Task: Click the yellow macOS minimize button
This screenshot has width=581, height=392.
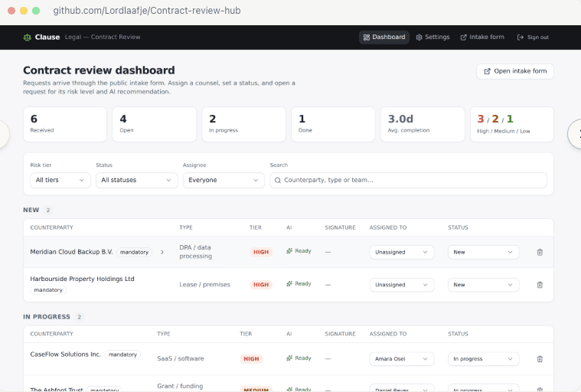Action: (x=24, y=11)
